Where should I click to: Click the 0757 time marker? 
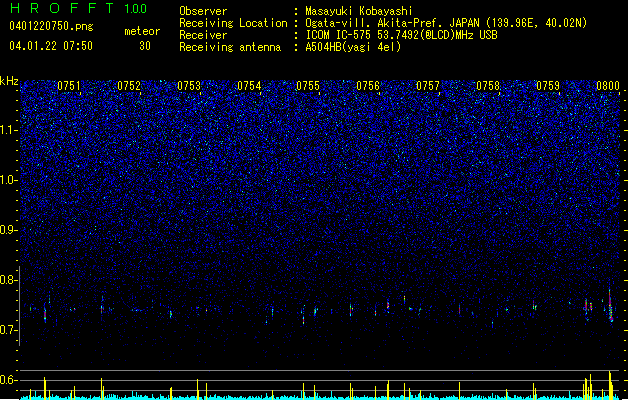click(x=428, y=86)
